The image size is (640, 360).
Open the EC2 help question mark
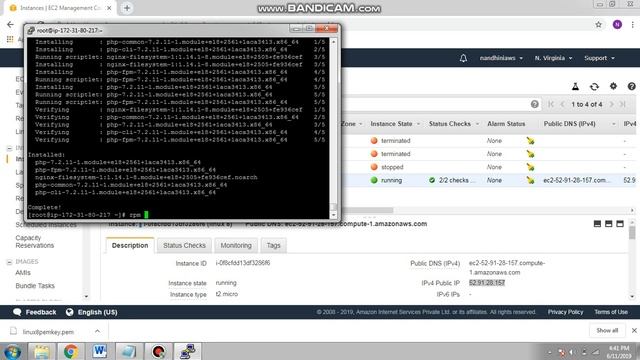[x=631, y=87]
